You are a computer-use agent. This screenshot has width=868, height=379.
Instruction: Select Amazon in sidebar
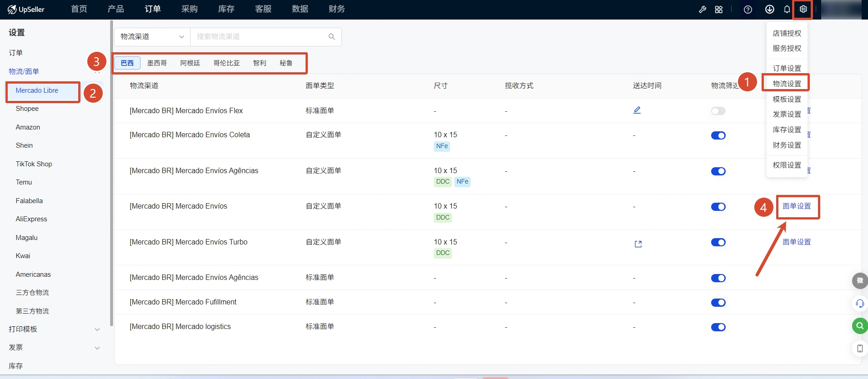28,127
